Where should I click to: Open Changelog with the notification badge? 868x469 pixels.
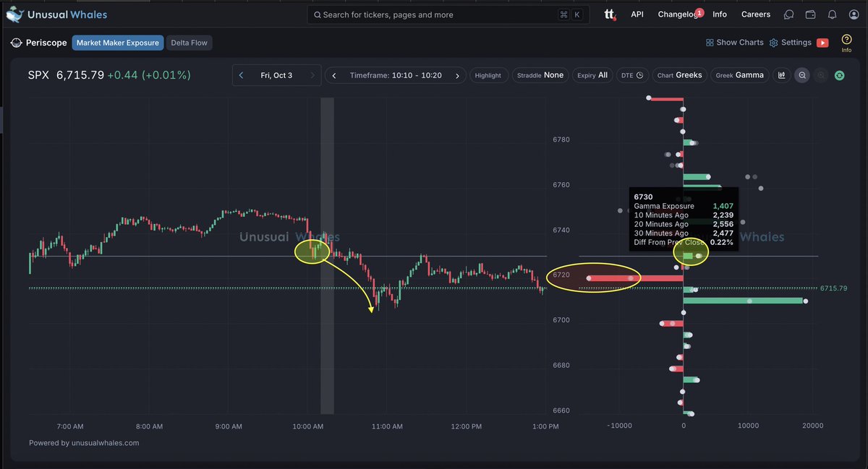pyautogui.click(x=676, y=14)
